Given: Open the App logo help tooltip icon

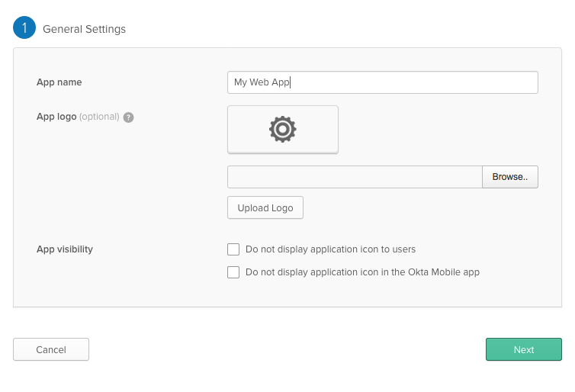Looking at the screenshot, I should click(x=128, y=117).
